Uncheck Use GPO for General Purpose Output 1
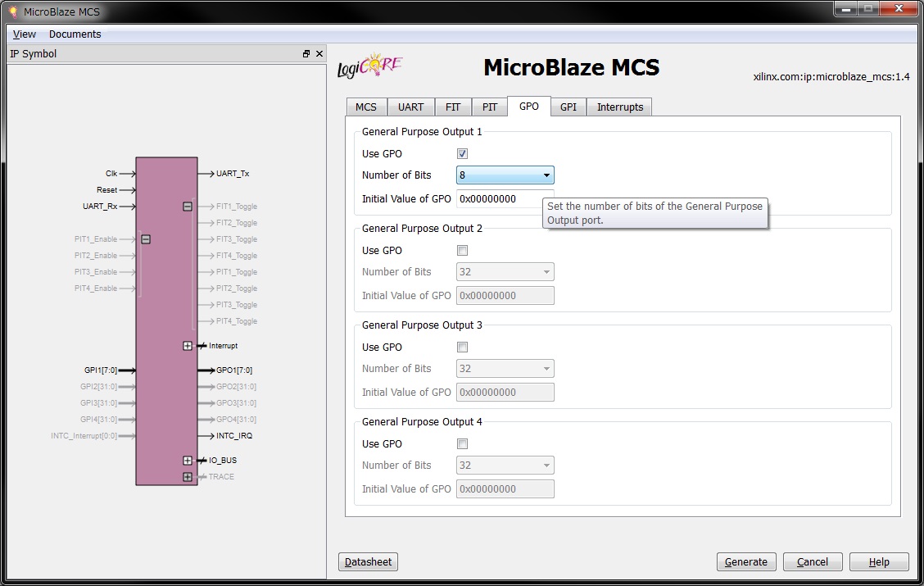This screenshot has height=586, width=924. click(x=462, y=153)
